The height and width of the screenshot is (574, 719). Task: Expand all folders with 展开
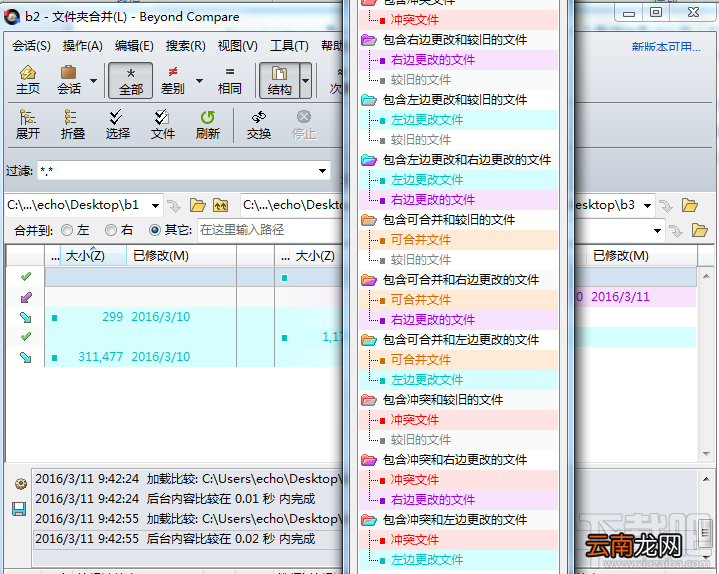click(28, 125)
